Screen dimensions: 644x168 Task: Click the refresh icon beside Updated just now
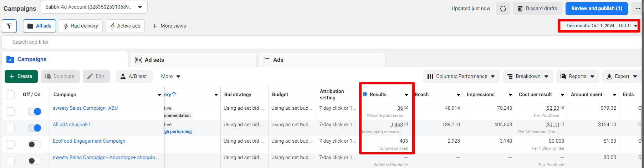(503, 9)
